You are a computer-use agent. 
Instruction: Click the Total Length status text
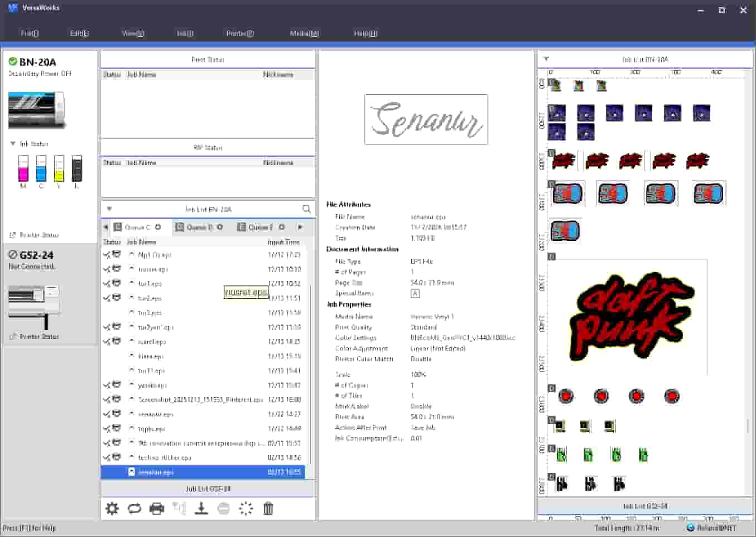click(627, 528)
